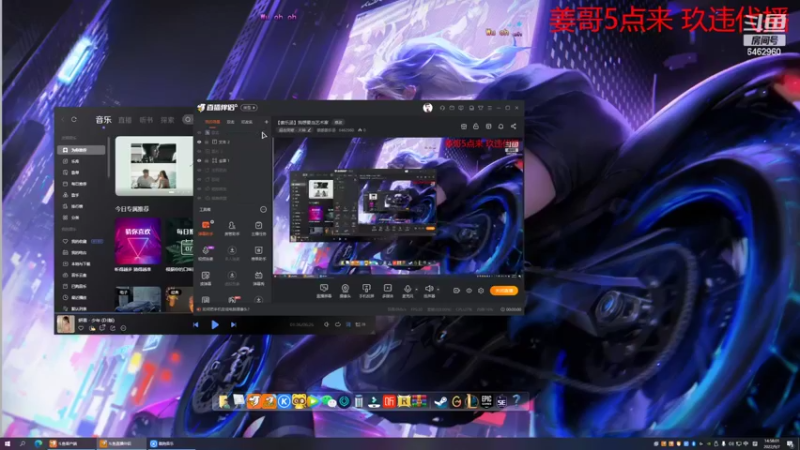Image resolution: width=800 pixels, height=450 pixels.
Task: Refresh the music app page
Action: (74, 119)
